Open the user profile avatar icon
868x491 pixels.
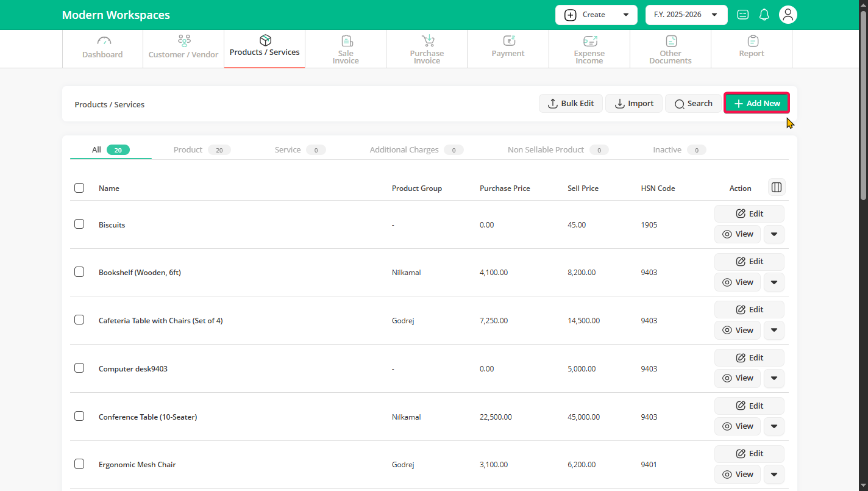pos(788,15)
